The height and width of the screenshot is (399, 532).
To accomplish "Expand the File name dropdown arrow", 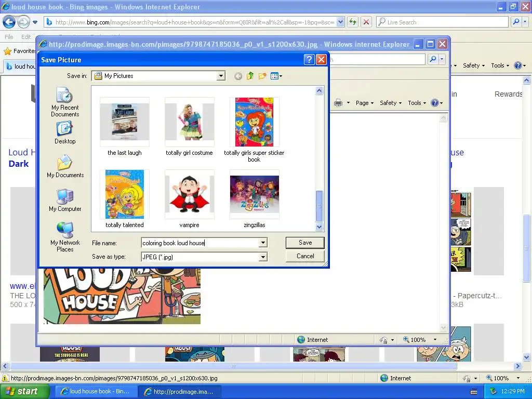I will 263,243.
